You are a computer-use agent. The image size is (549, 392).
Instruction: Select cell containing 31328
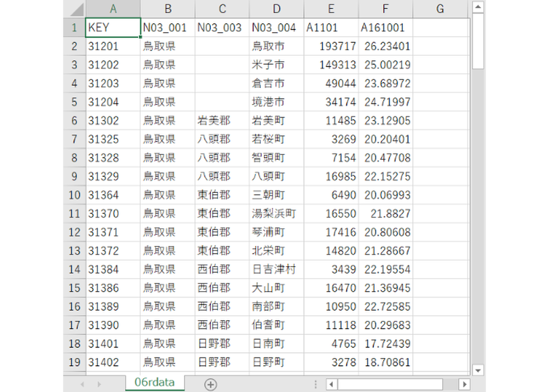[113, 157]
